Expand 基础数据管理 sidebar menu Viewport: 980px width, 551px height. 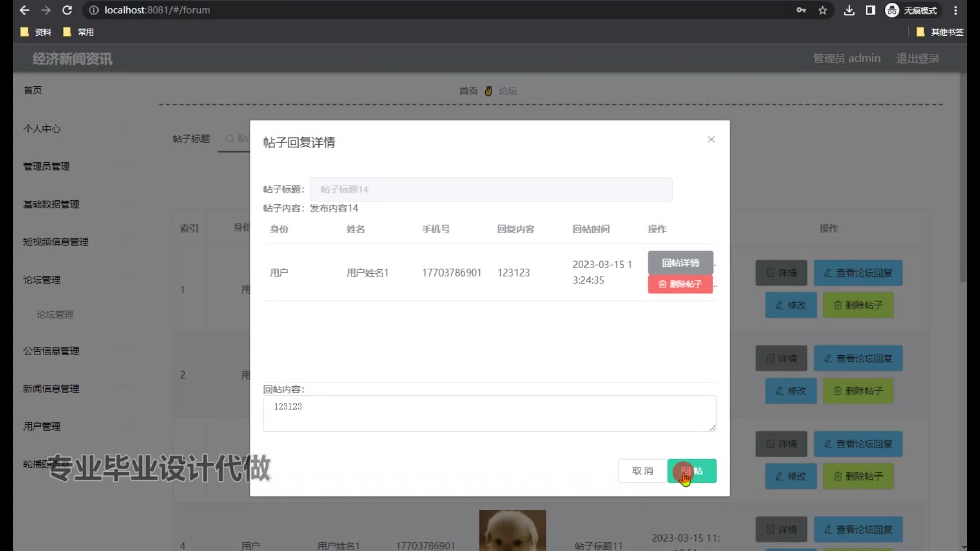[x=51, y=204]
